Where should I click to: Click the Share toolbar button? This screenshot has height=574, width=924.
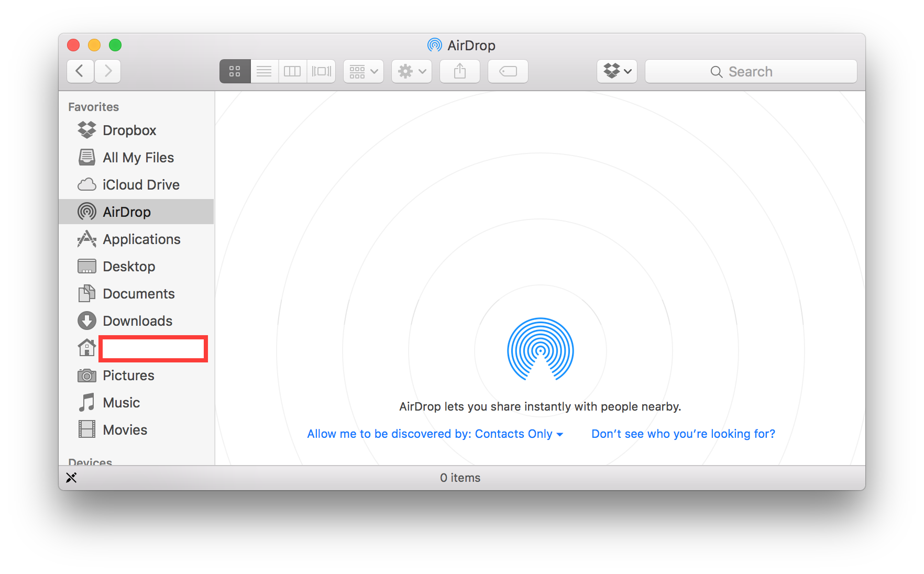click(x=460, y=71)
